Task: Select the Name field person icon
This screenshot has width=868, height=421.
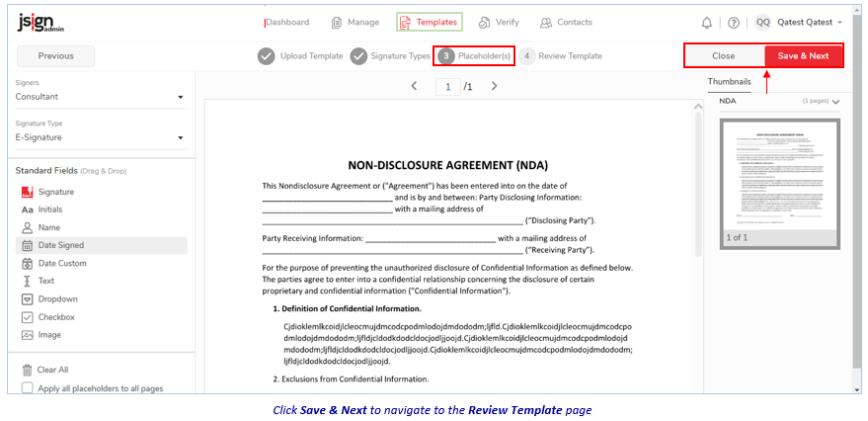Action: 27,227
